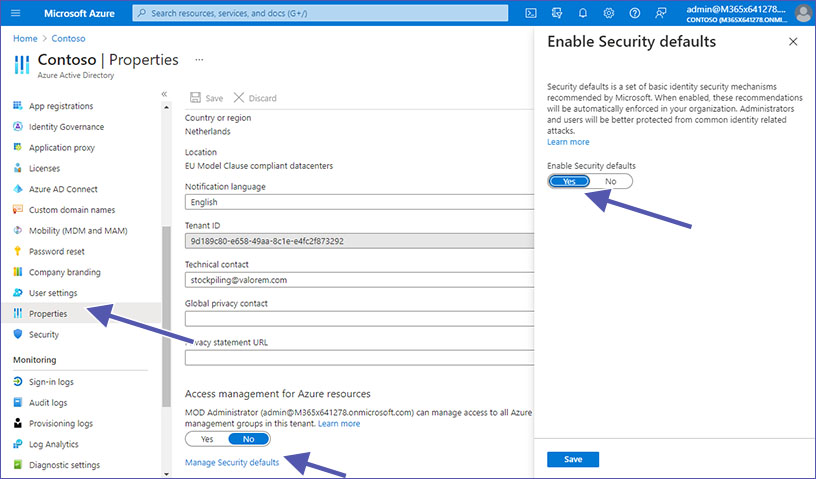
Task: Open Licenses menu item
Action: click(45, 168)
